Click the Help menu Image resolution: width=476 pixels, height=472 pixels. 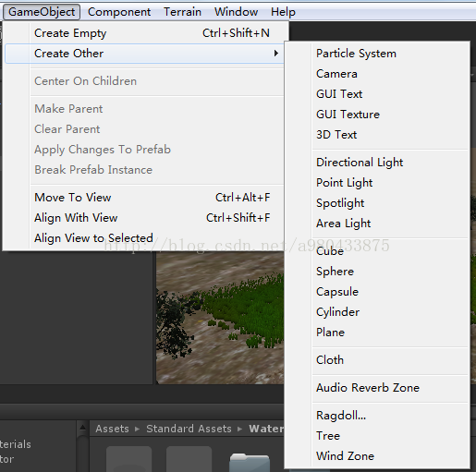click(x=283, y=12)
